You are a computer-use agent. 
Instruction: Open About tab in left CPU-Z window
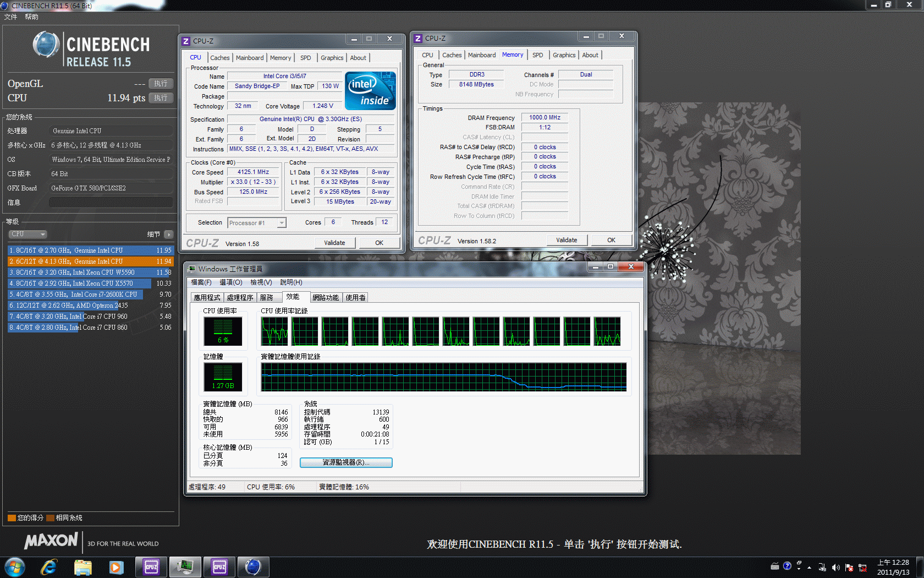coord(358,58)
